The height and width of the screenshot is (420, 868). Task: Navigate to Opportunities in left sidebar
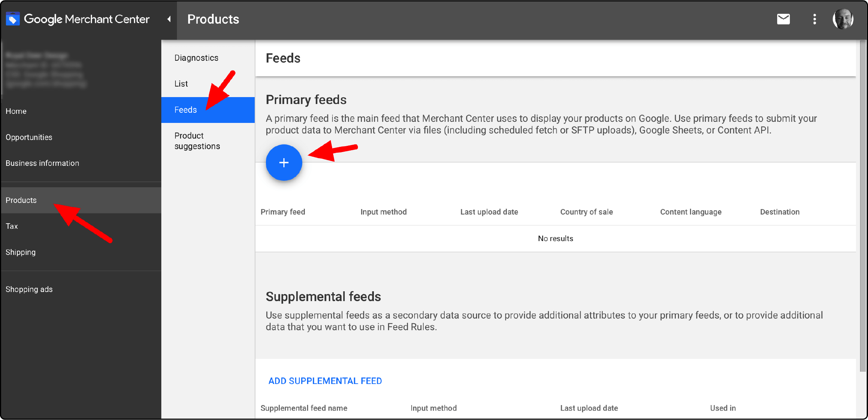pos(29,137)
